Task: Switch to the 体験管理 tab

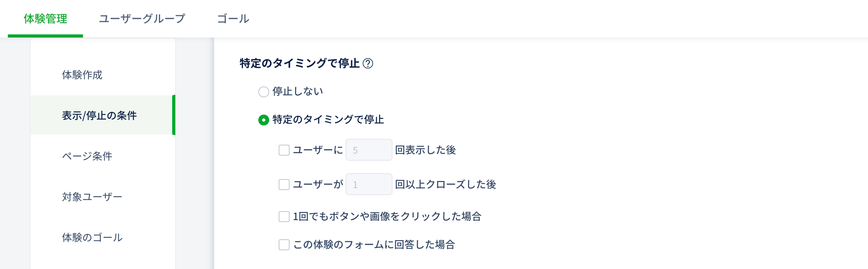Action: pos(45,19)
